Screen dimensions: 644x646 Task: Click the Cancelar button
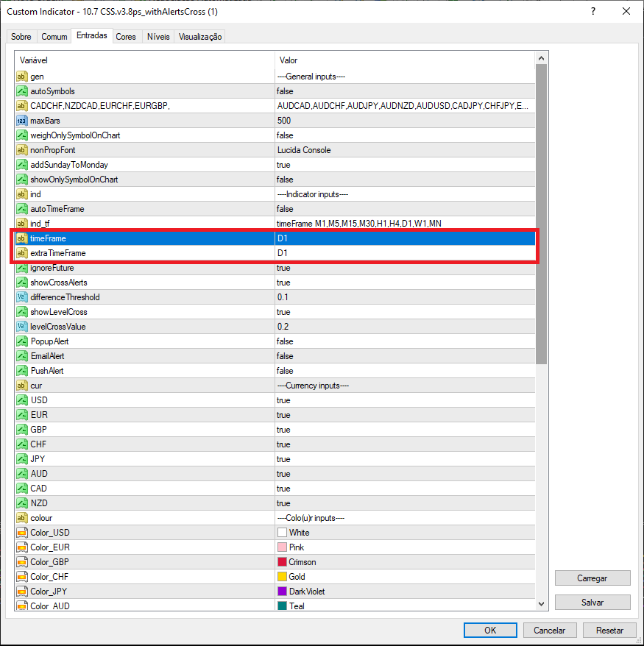pyautogui.click(x=549, y=631)
